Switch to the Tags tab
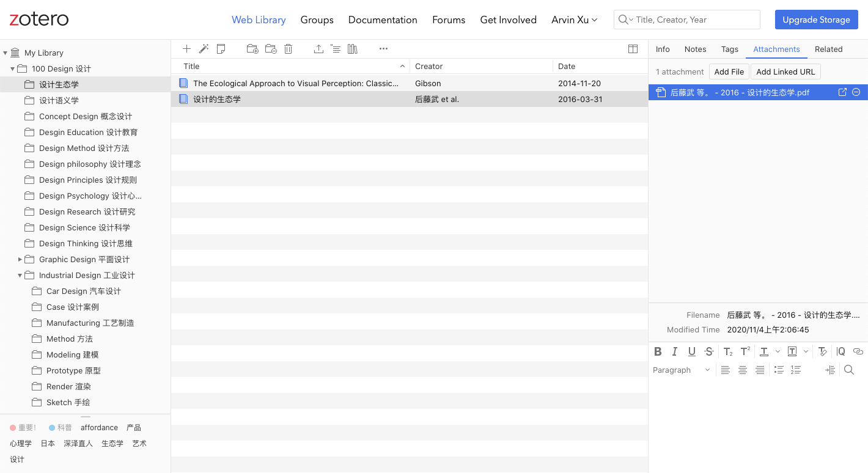Screen dimensions: 868x473 tap(730, 49)
